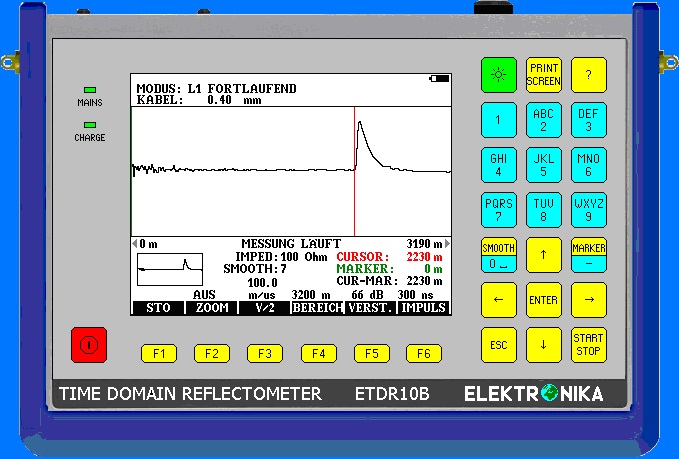Click the 'CUR-MAR:' label
This screenshot has width=679, height=459.
pos(367,281)
